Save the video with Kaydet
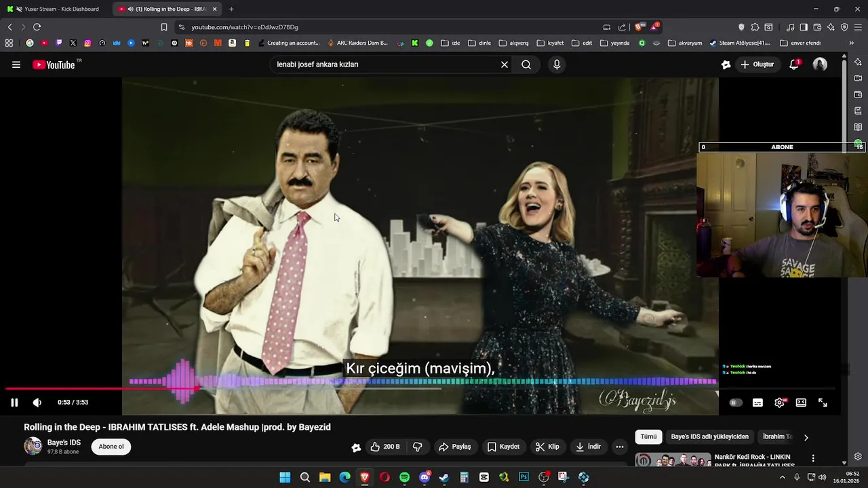The height and width of the screenshot is (488, 868). click(x=503, y=447)
